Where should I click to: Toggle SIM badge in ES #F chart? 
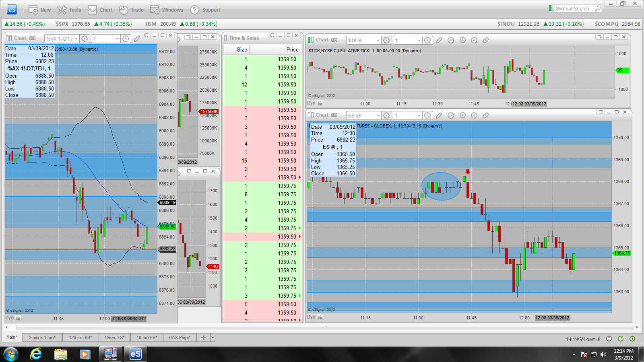[334, 115]
